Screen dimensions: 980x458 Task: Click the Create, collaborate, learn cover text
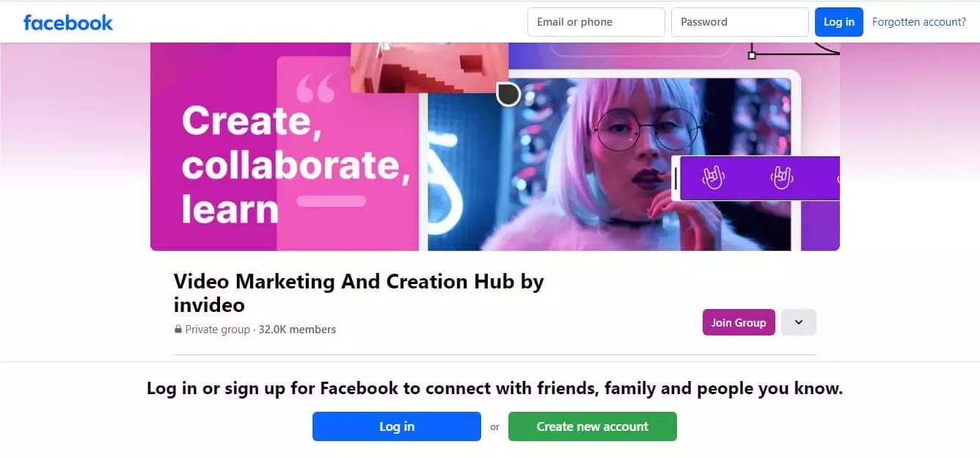295,164
